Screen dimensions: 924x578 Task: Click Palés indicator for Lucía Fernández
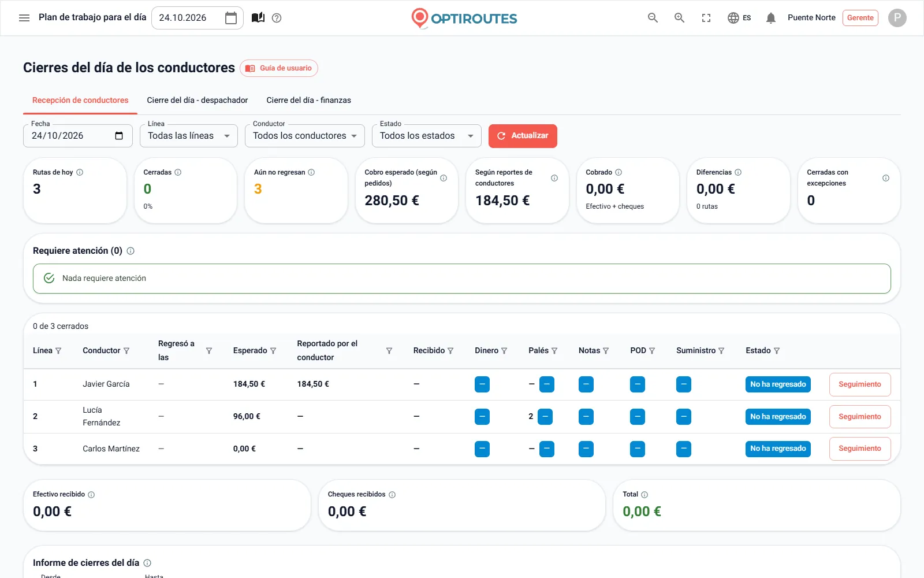545,417
